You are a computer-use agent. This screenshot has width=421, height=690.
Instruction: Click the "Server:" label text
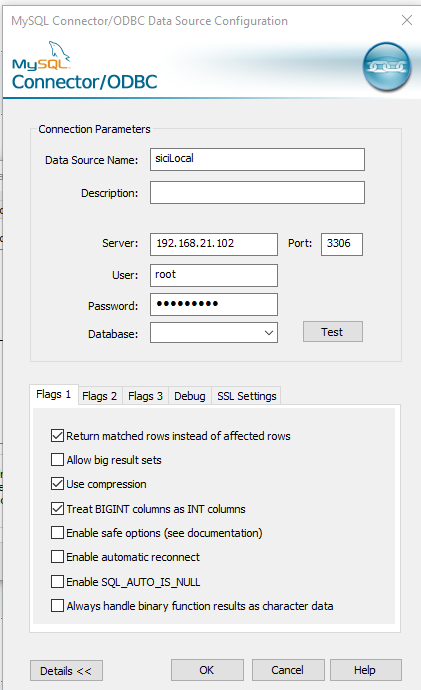tap(120, 243)
